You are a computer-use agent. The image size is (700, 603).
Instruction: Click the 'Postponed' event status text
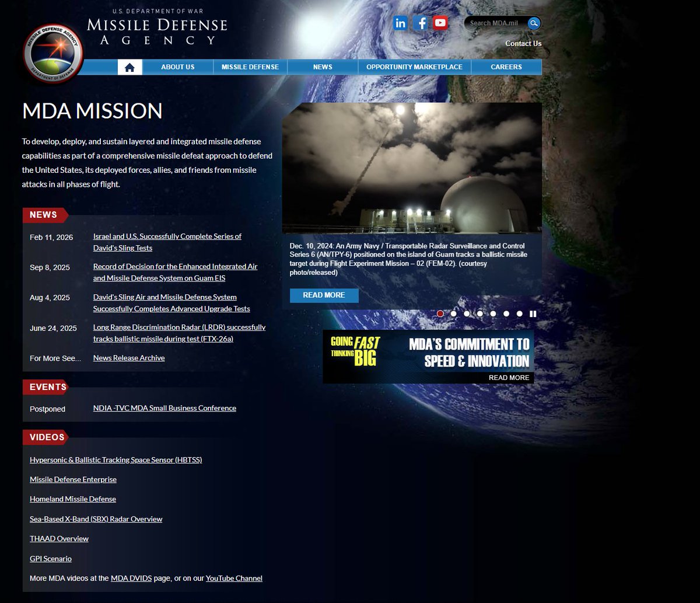click(x=47, y=409)
